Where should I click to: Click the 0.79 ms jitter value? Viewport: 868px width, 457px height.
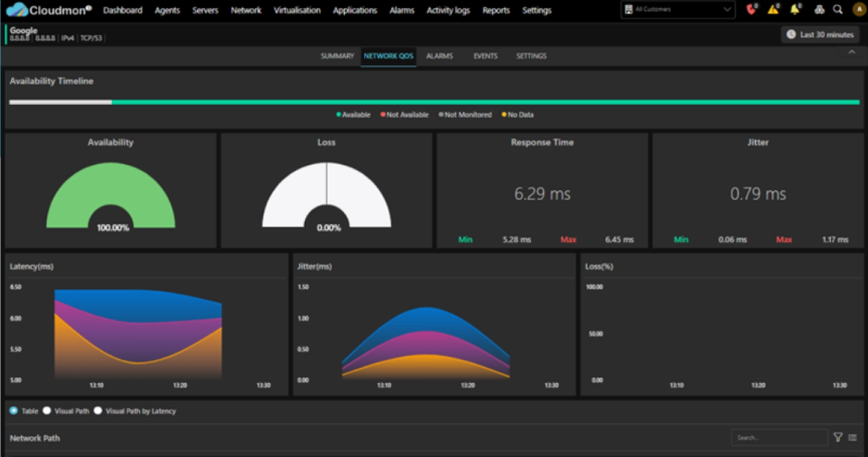758,194
